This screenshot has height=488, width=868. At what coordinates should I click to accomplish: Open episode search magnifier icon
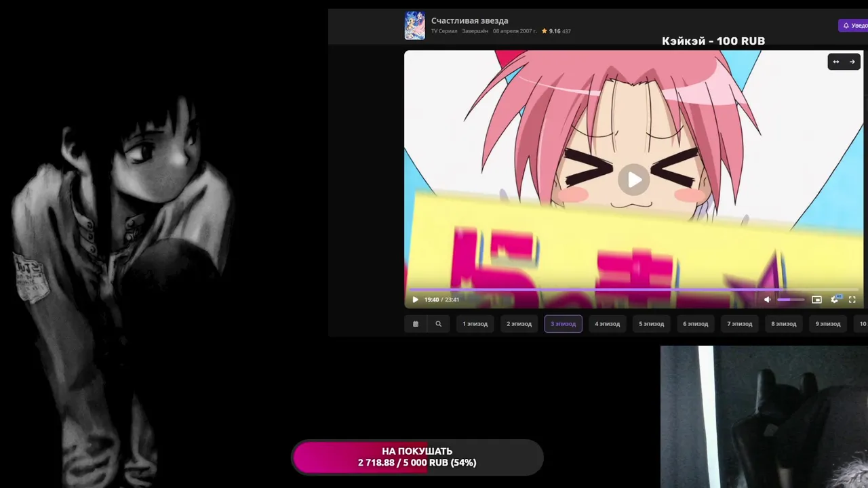[438, 324]
